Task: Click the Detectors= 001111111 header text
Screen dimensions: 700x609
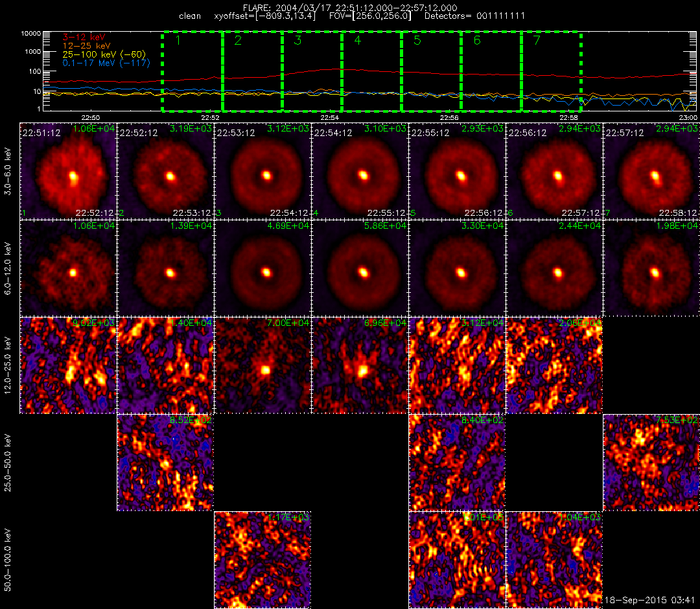Action: tap(474, 16)
